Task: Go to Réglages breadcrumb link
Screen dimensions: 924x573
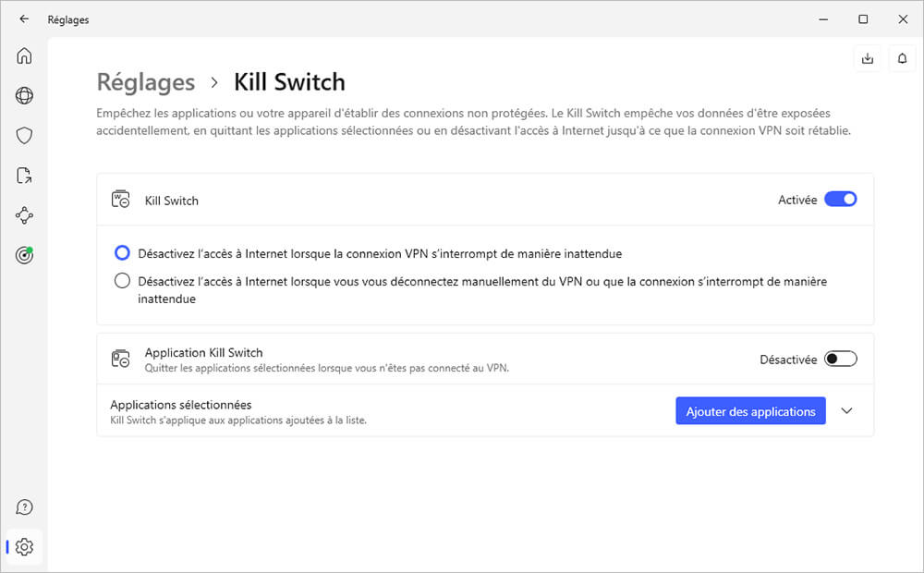Action: (146, 82)
